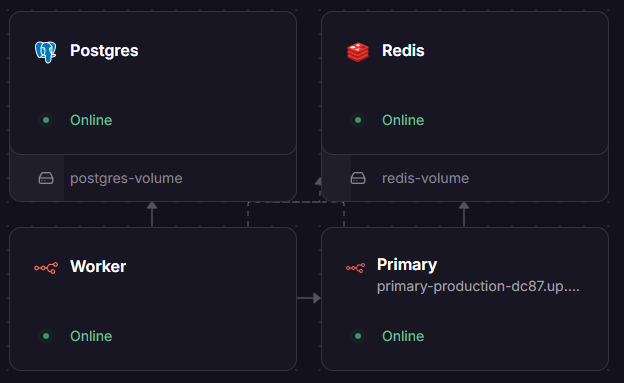Image resolution: width=624 pixels, height=383 pixels.
Task: Open the Worker service name
Action: click(98, 266)
